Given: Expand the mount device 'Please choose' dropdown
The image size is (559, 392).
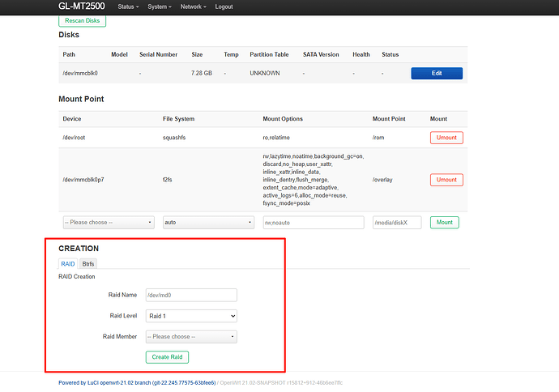Looking at the screenshot, I should (x=109, y=222).
